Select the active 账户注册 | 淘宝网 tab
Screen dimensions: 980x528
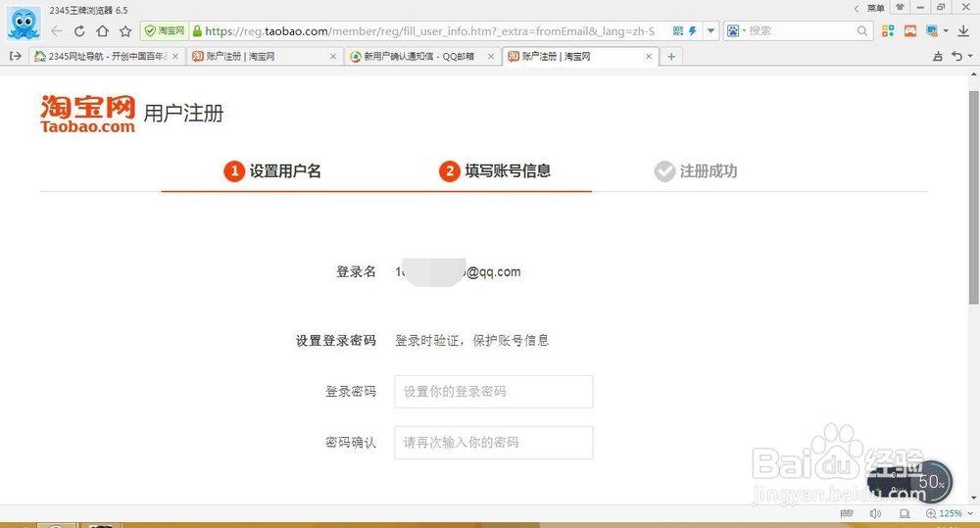[x=578, y=56]
